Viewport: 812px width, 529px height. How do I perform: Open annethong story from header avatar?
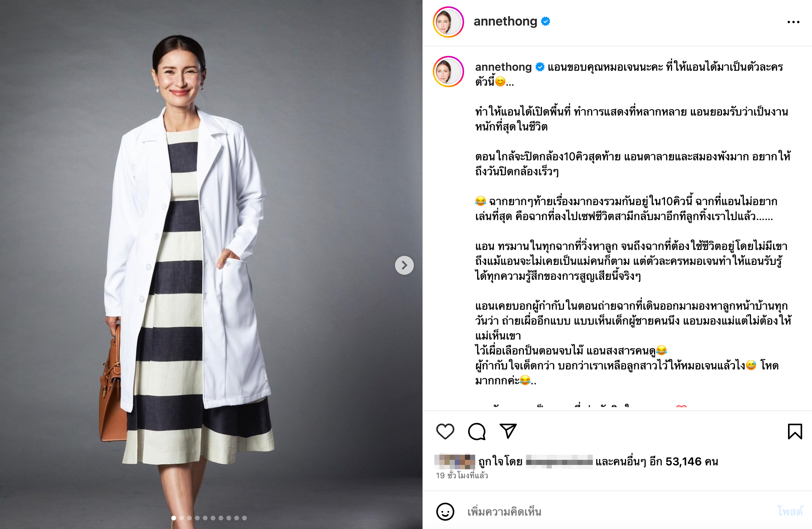coord(448,22)
